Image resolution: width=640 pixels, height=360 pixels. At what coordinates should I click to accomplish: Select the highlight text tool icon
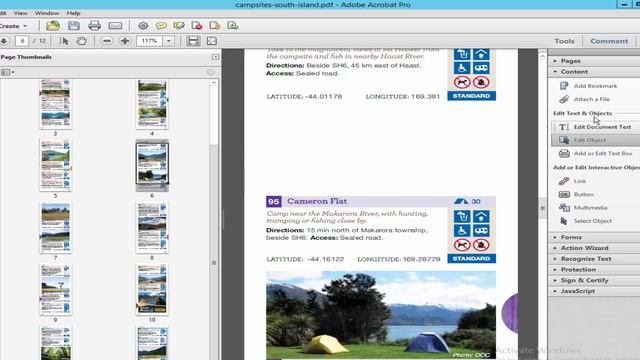(x=179, y=26)
